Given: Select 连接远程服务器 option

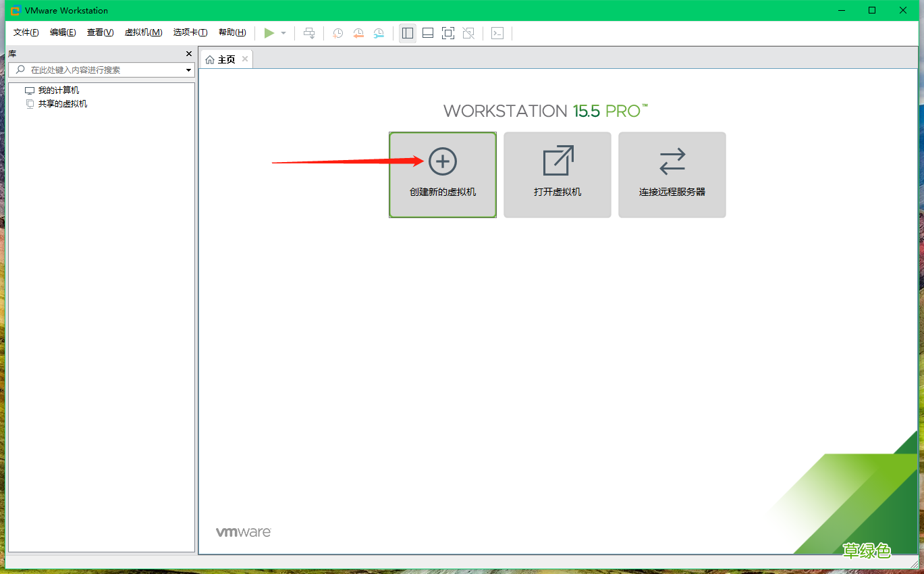Looking at the screenshot, I should (x=672, y=174).
